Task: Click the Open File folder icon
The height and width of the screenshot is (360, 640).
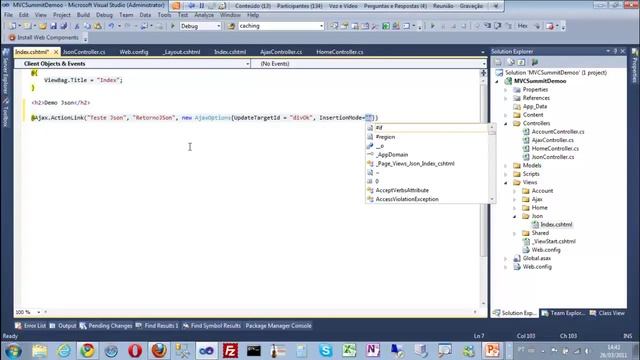Action: tap(43, 26)
